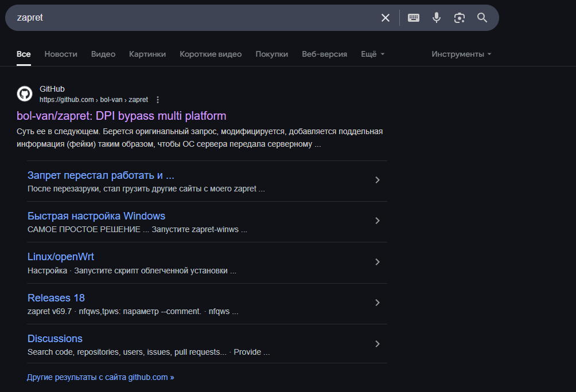The width and height of the screenshot is (576, 392).
Task: Click the snippet zapret v69.7 · nfqws,tpws
Action: click(x=133, y=312)
